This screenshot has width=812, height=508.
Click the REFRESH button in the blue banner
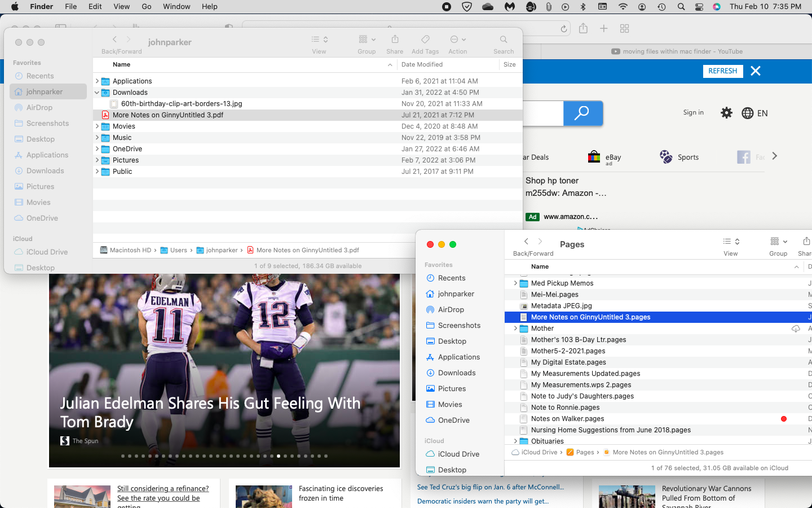tap(722, 71)
